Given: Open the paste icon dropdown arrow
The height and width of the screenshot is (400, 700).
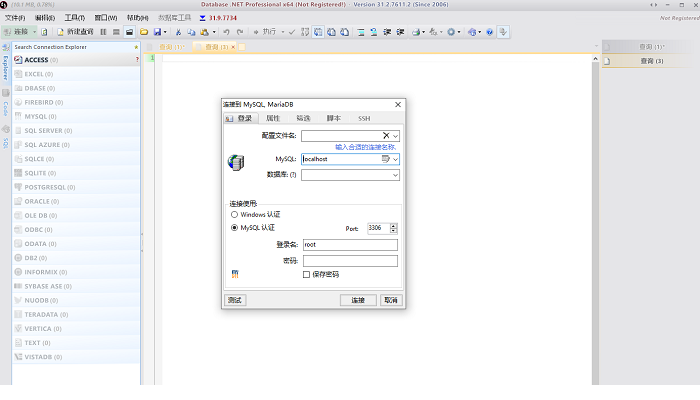Looking at the screenshot, I should pyautogui.click(x=214, y=32).
